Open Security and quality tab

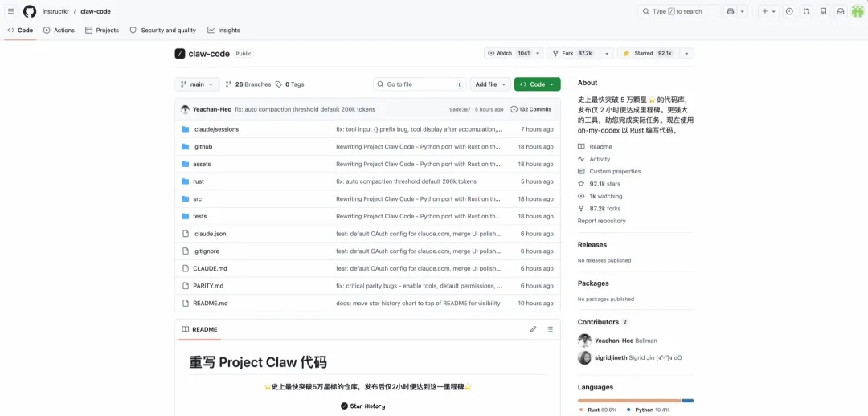point(162,31)
